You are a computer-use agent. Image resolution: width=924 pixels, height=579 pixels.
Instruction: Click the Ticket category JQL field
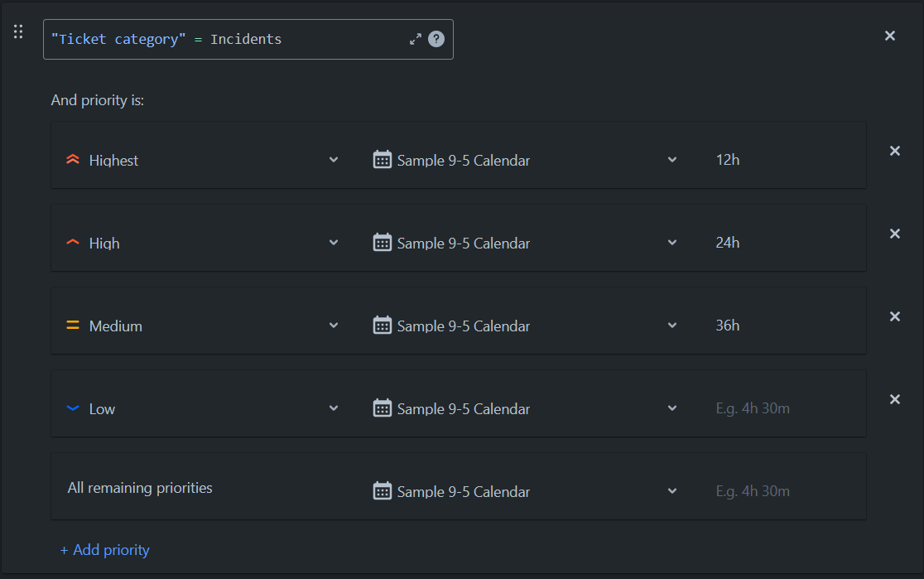point(224,39)
